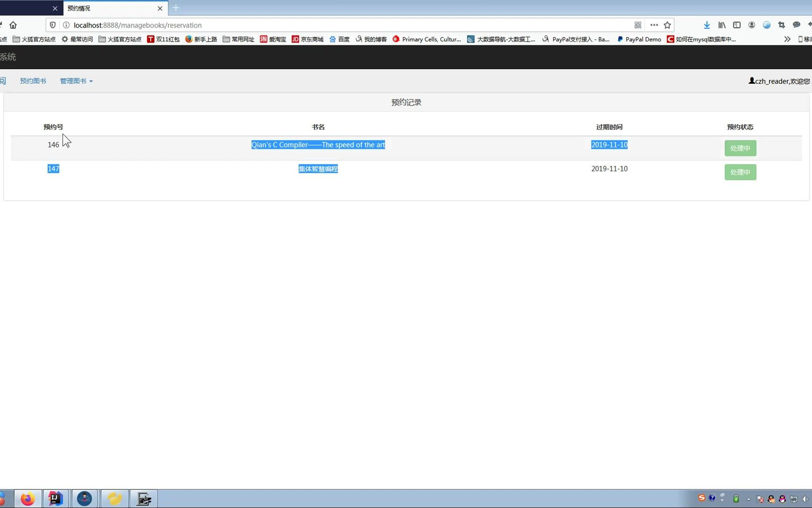Open the chat bubble extension icon

(797, 25)
